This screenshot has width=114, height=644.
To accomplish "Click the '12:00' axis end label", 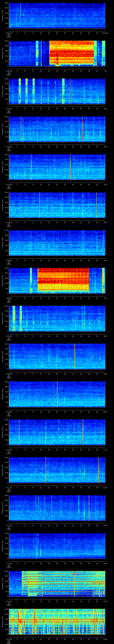I will 105,487.
